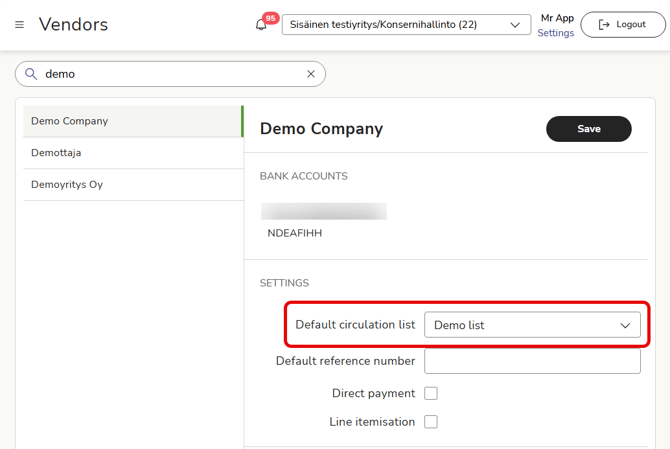Image resolution: width=670 pixels, height=449 pixels.
Task: Open the Settings link under Mr App
Action: (x=555, y=33)
